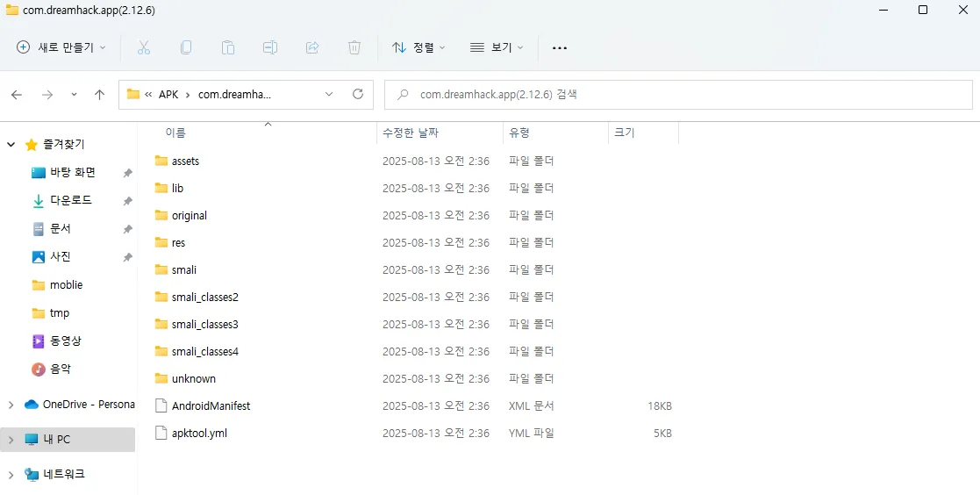The image size is (980, 495).
Task: Click the breadcrumb overflow chevrons
Action: pyautogui.click(x=149, y=95)
